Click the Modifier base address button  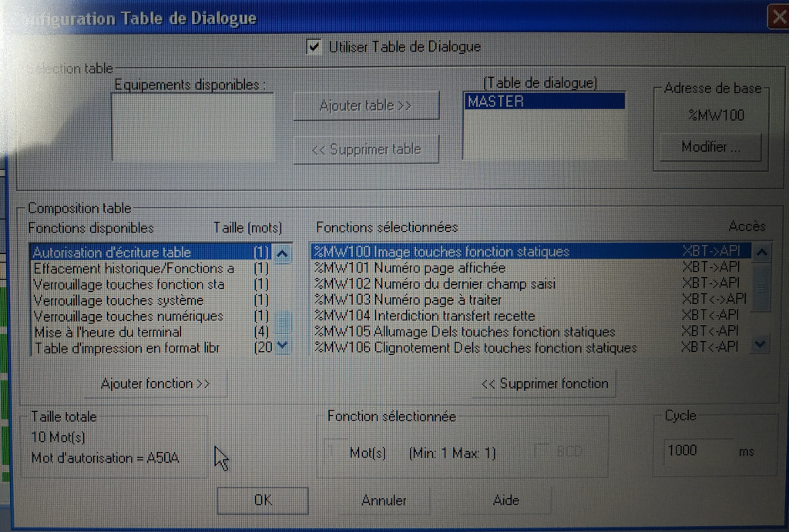coord(710,147)
